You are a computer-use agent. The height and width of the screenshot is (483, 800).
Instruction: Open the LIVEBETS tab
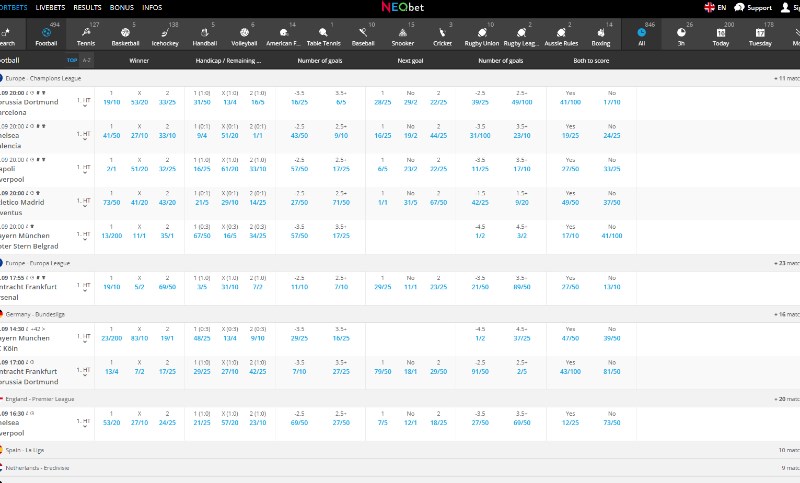pos(51,7)
